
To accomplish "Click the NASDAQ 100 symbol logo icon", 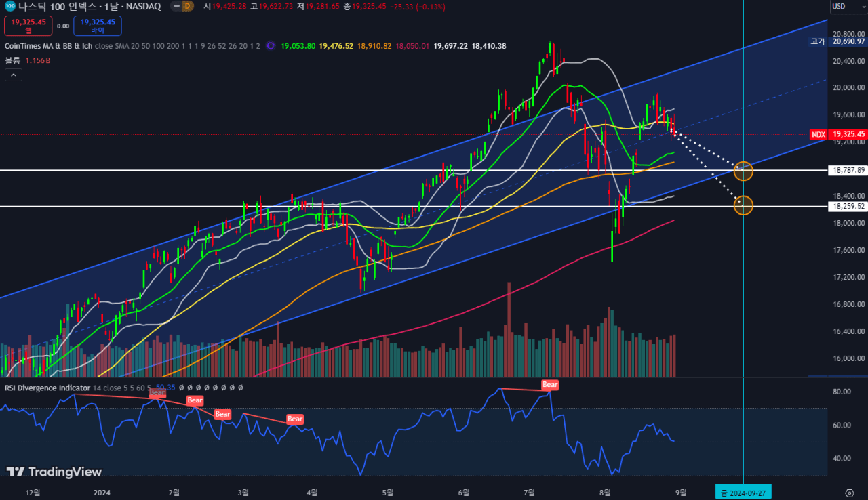I will (9, 6).
